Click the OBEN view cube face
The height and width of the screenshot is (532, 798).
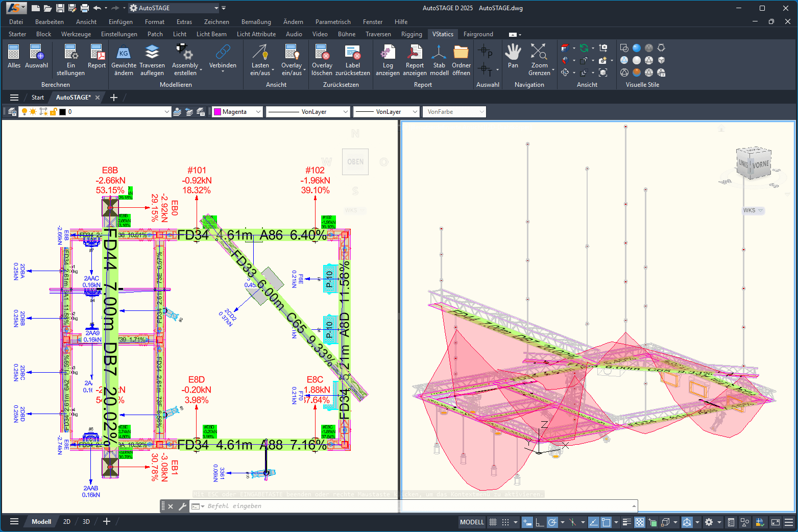pos(355,162)
